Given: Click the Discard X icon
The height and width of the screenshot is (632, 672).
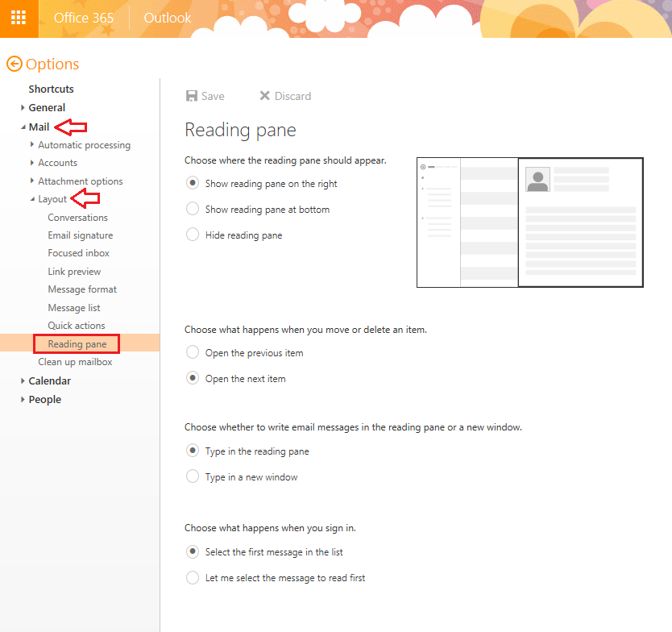Looking at the screenshot, I should [x=265, y=96].
